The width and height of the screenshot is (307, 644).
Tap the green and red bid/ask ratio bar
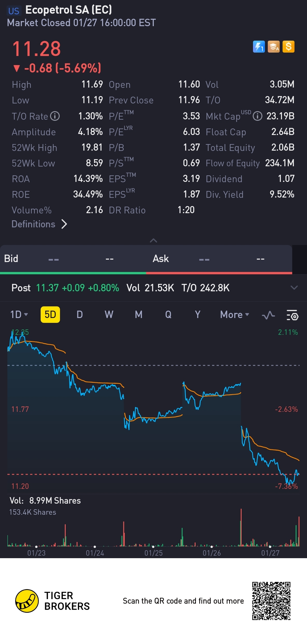pos(146,273)
